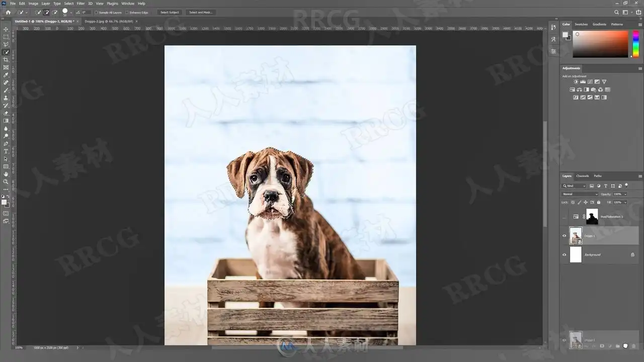The width and height of the screenshot is (644, 362).
Task: Select the Gradient tool
Action: click(6, 121)
